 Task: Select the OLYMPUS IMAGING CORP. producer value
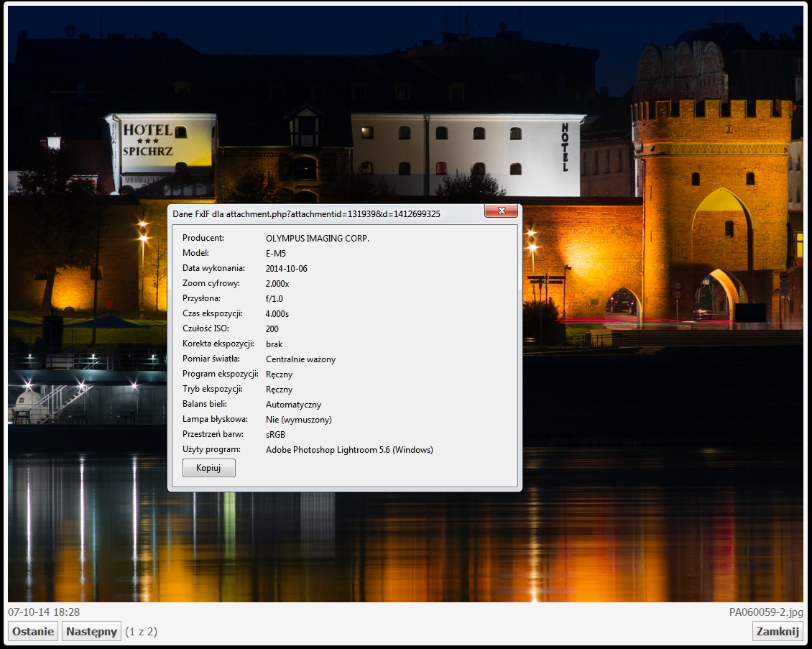(x=317, y=238)
